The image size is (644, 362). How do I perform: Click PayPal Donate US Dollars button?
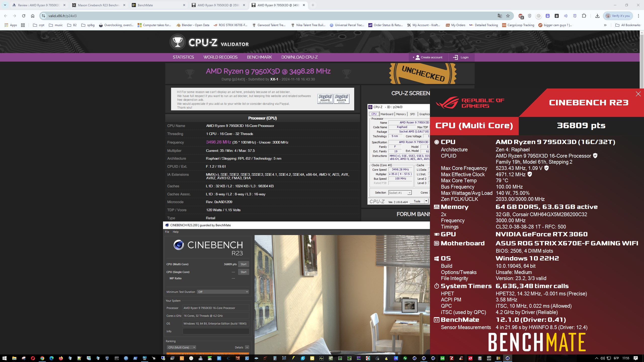[325, 99]
